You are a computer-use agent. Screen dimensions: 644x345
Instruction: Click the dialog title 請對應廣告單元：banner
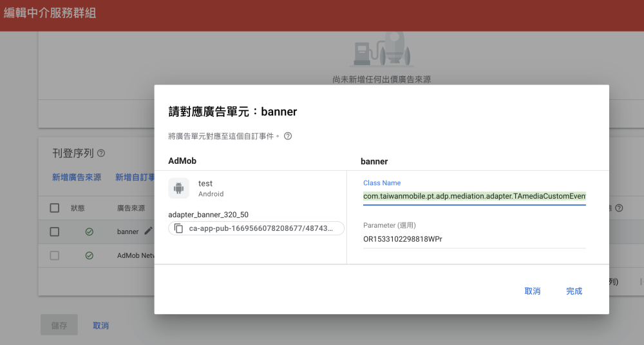232,112
